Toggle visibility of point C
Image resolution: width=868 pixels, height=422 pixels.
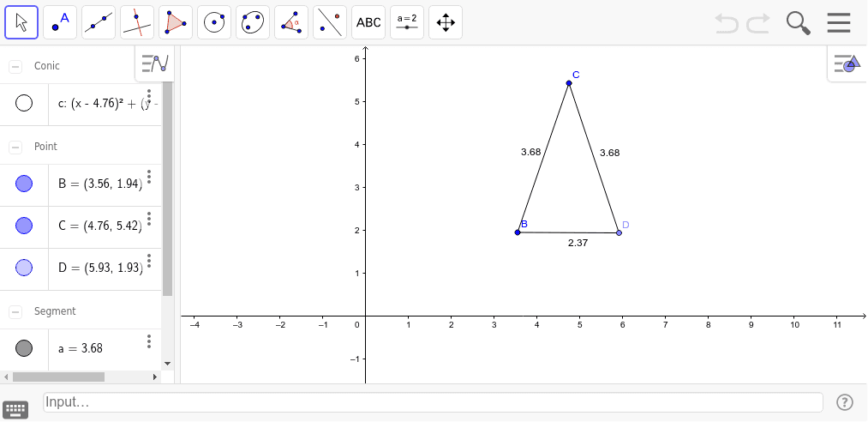point(24,226)
